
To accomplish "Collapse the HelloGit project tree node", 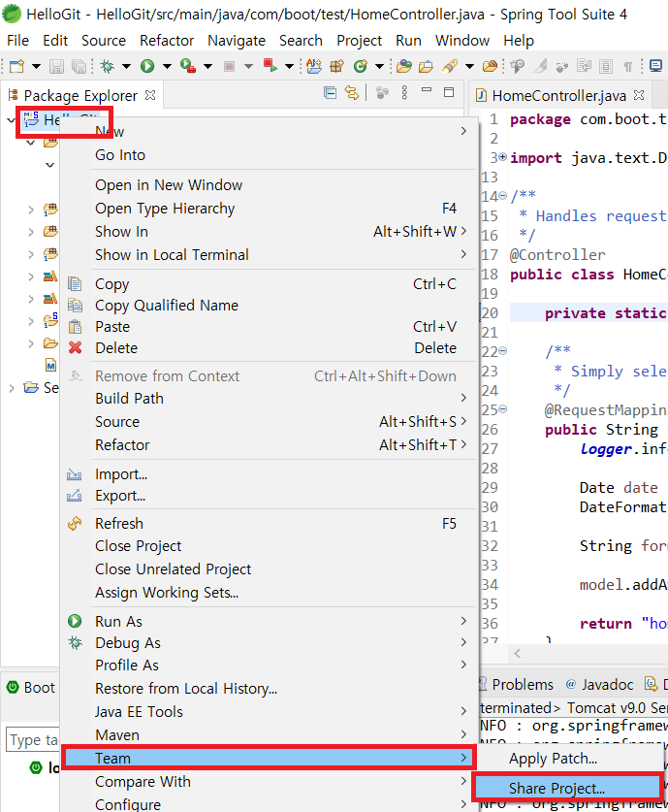I will [11, 120].
